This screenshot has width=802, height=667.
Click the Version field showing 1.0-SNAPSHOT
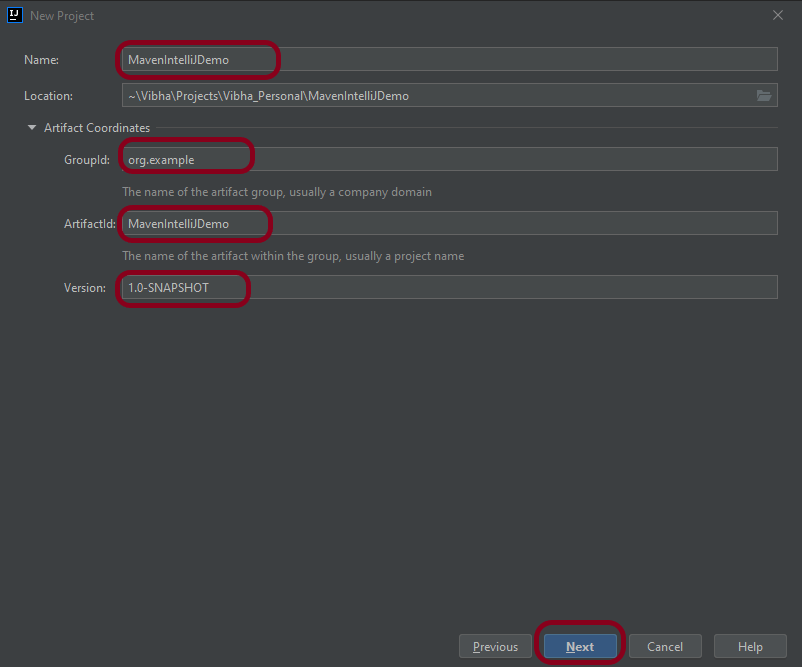[300, 287]
